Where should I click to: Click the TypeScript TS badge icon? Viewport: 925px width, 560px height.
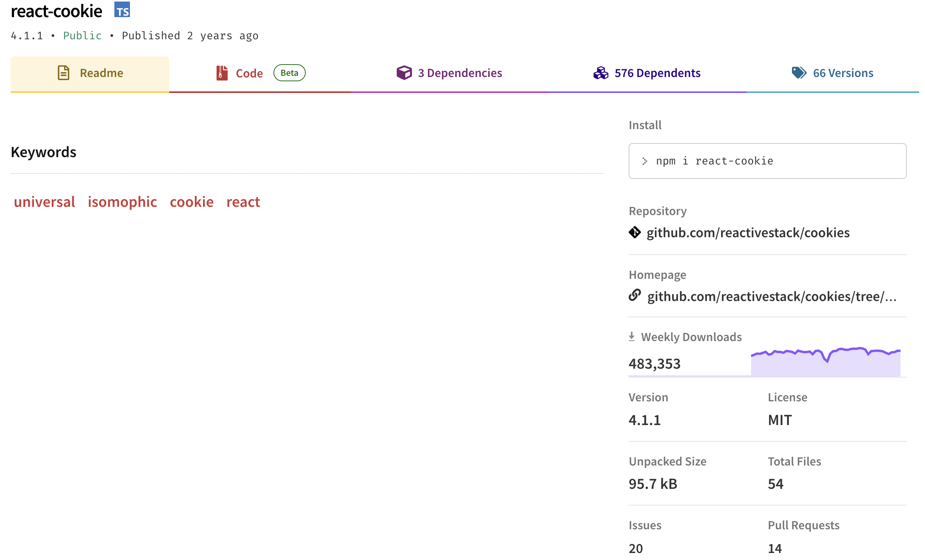[122, 10]
